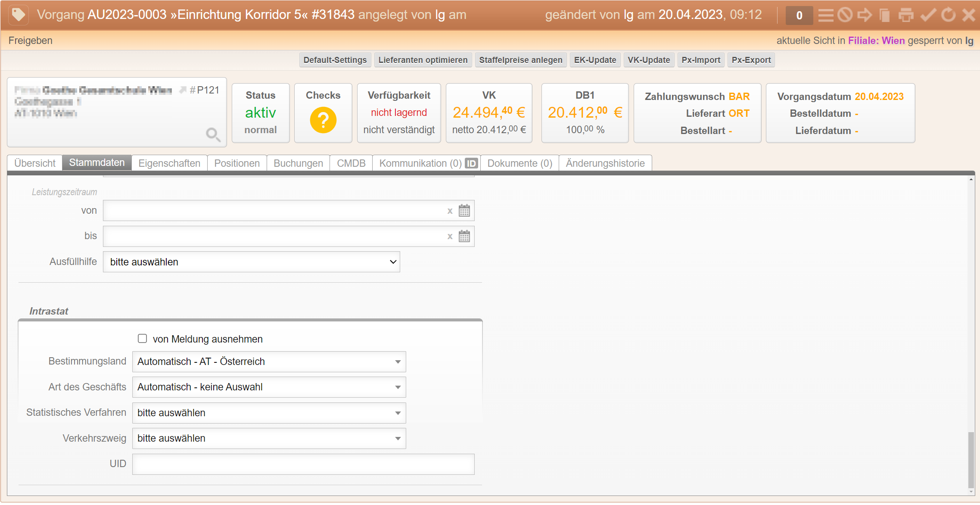Click into the UID input field
Screen dimensions: 980x505
303,464
